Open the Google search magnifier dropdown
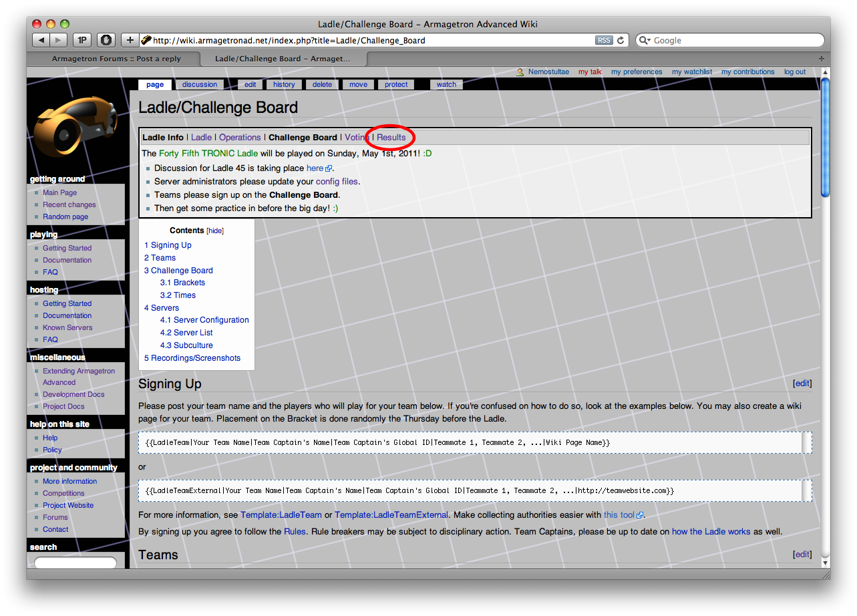 point(645,40)
